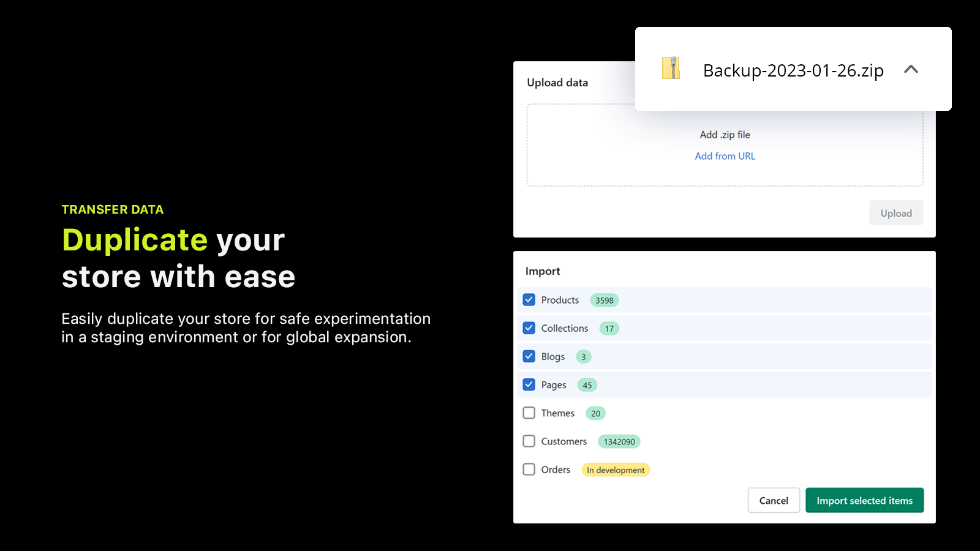Click the Add .zip file drop area

(725, 135)
